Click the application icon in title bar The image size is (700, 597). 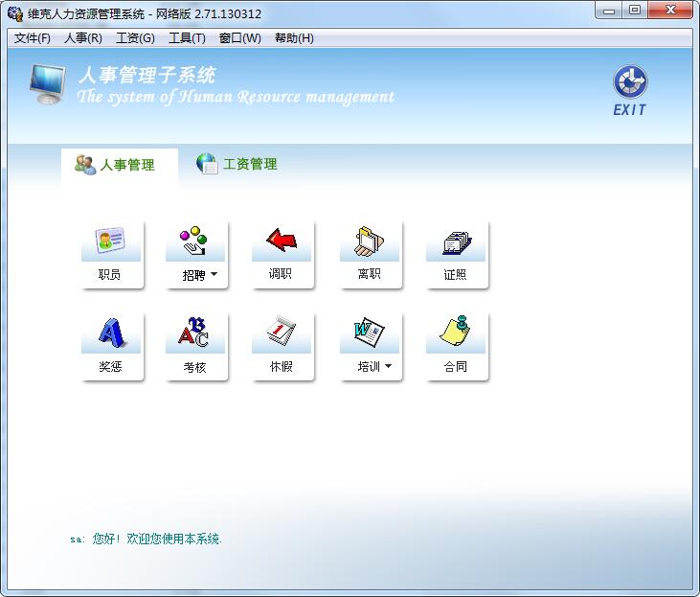(x=14, y=13)
